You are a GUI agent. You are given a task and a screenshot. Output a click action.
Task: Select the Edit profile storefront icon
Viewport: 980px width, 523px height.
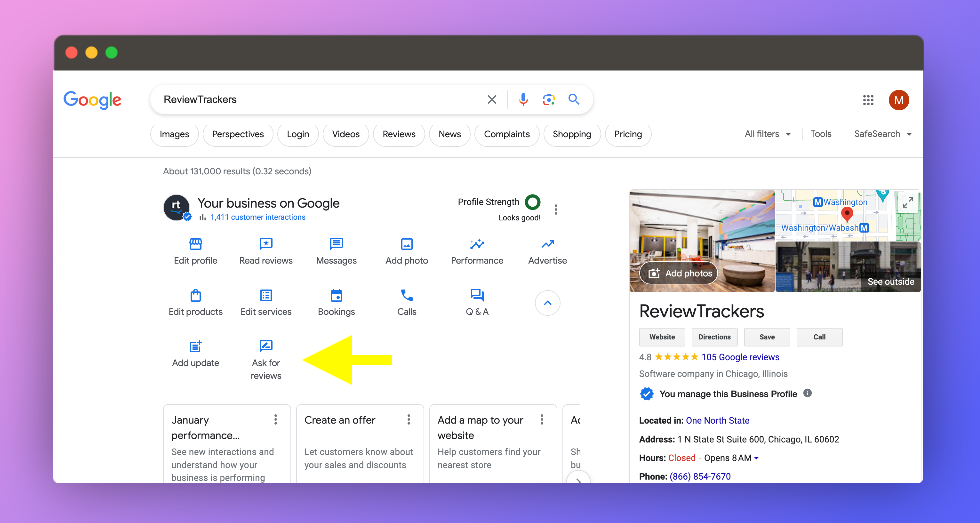point(196,244)
